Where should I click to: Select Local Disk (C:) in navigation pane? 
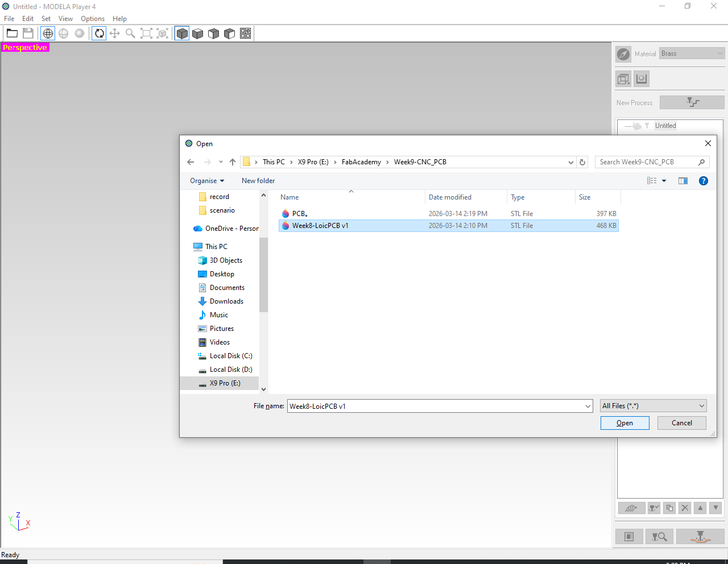coord(230,356)
